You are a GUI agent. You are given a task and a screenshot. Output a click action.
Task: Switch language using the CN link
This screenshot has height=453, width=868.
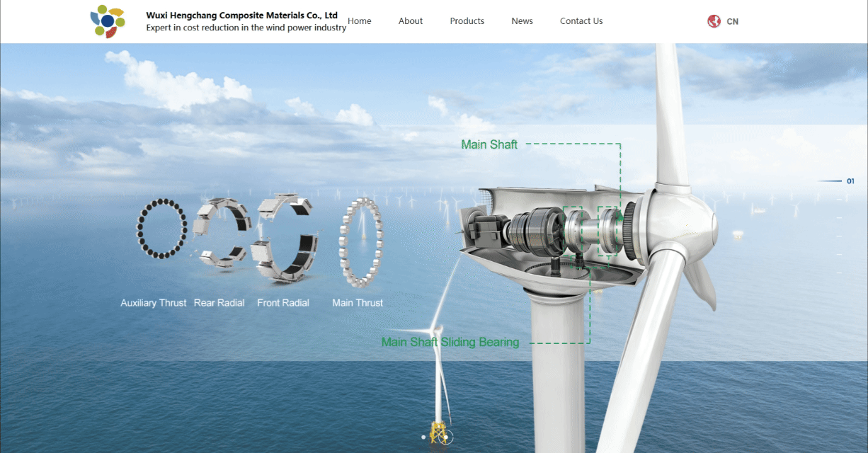(732, 22)
